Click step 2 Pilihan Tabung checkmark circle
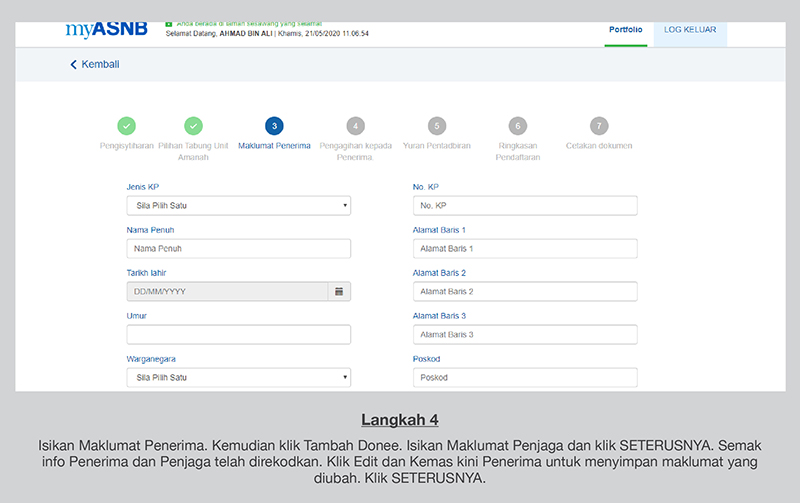 pyautogui.click(x=194, y=126)
